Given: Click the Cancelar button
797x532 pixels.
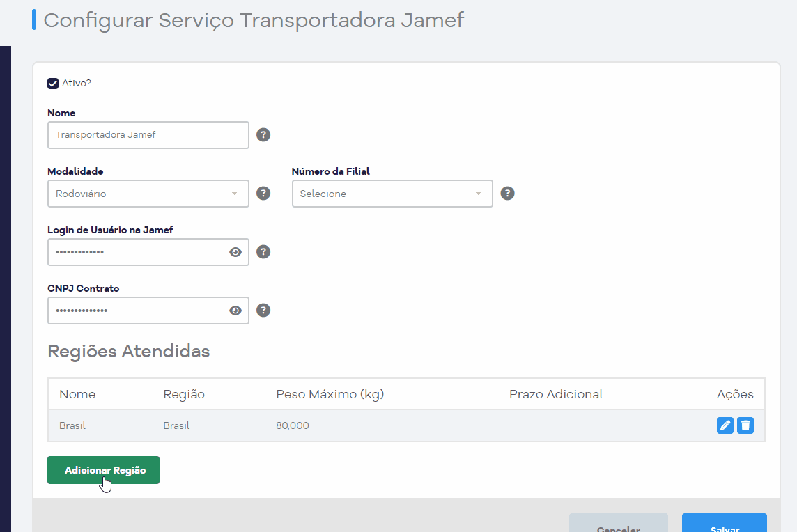Looking at the screenshot, I should click(618, 524).
